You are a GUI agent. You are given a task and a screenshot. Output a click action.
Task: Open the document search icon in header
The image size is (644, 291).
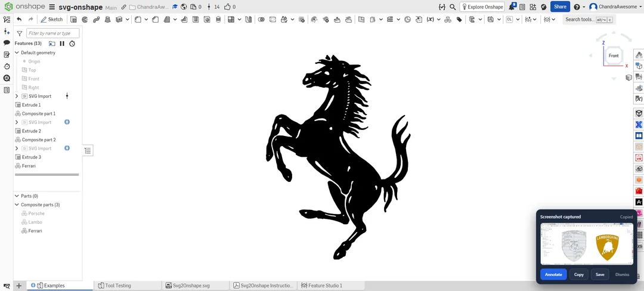pyautogui.click(x=452, y=7)
